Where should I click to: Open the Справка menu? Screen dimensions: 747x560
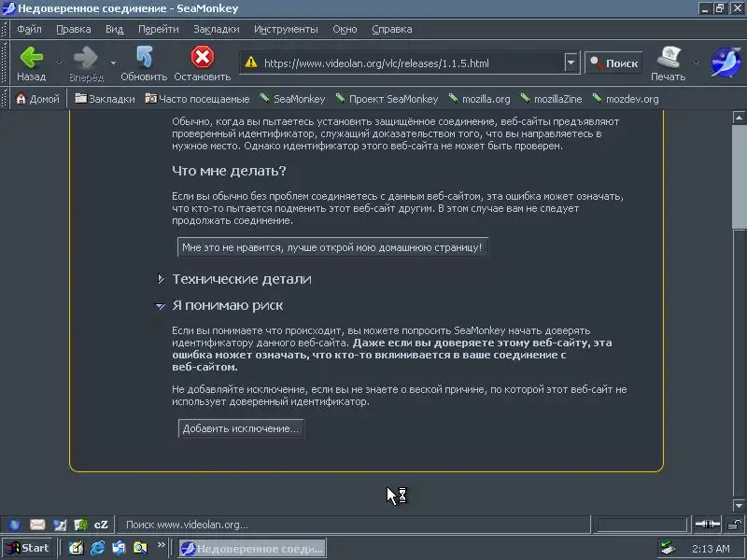[391, 29]
